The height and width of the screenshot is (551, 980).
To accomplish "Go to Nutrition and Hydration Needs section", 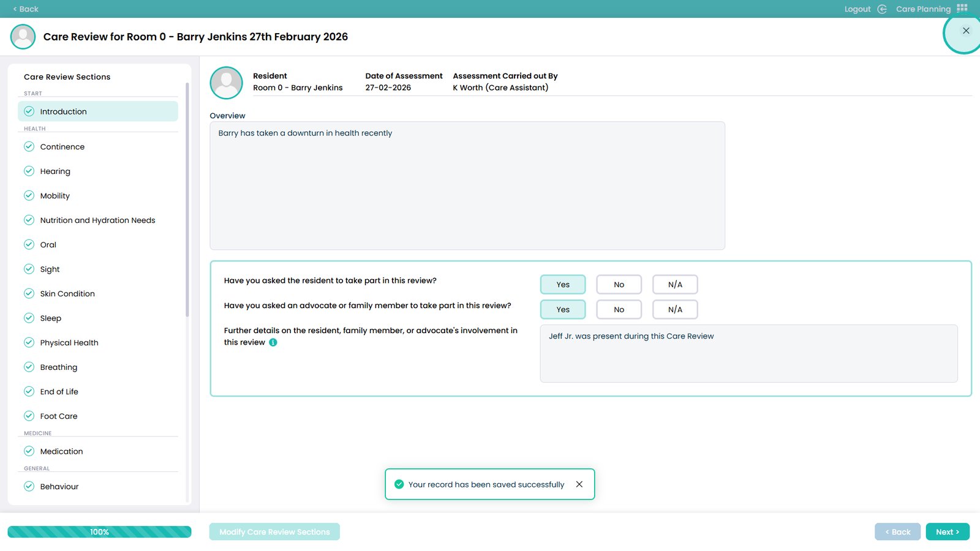I will tap(97, 220).
